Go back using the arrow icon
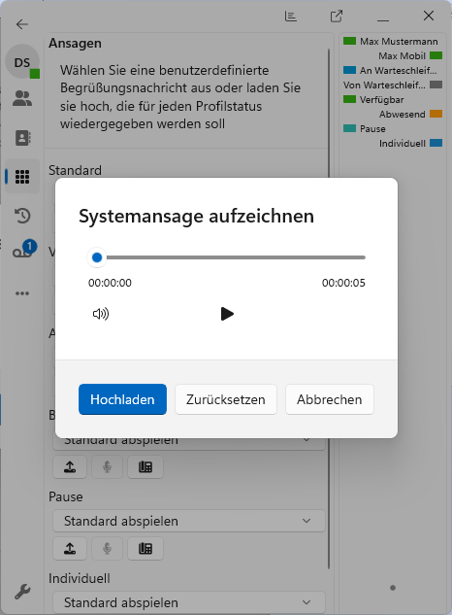The height and width of the screenshot is (615, 452). tap(22, 24)
